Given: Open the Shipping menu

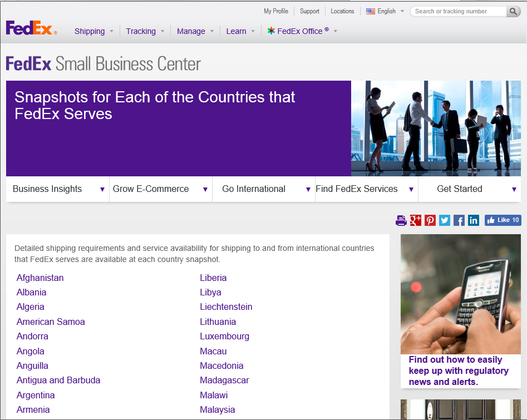Looking at the screenshot, I should tap(90, 31).
